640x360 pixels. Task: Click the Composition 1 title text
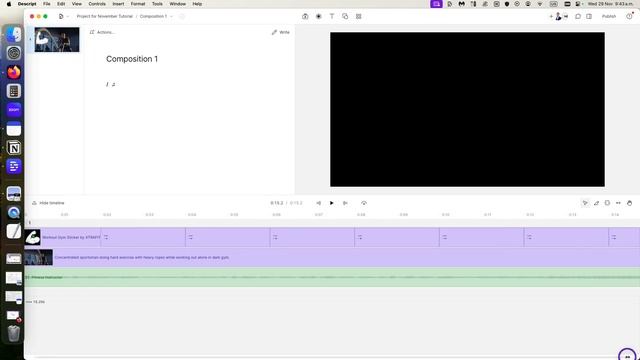point(132,59)
